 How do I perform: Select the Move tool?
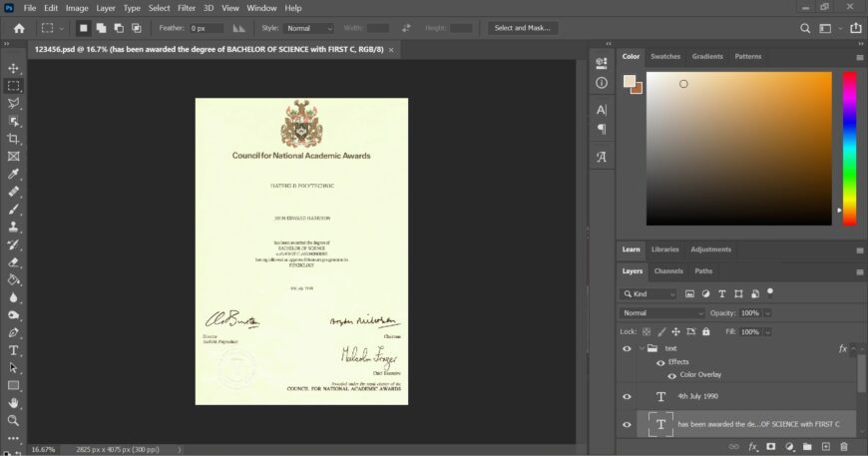[x=13, y=68]
